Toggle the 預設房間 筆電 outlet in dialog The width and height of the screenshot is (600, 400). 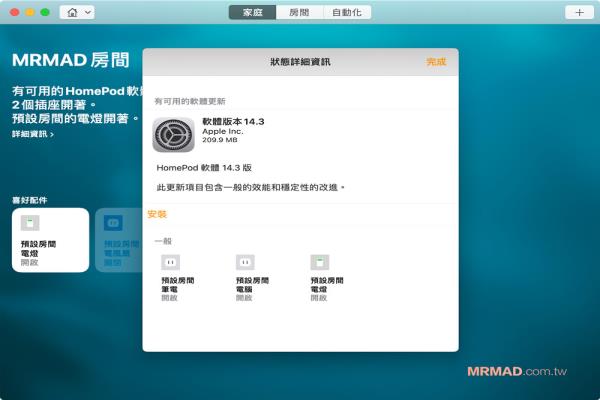click(x=178, y=278)
